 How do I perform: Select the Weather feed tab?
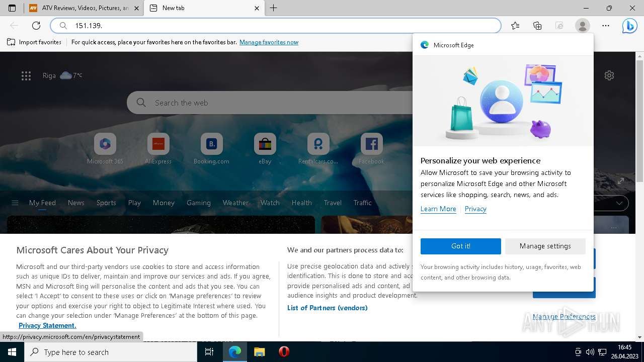tap(235, 203)
